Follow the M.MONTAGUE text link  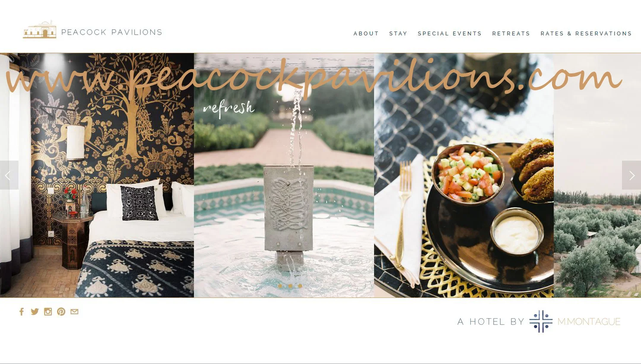click(589, 322)
